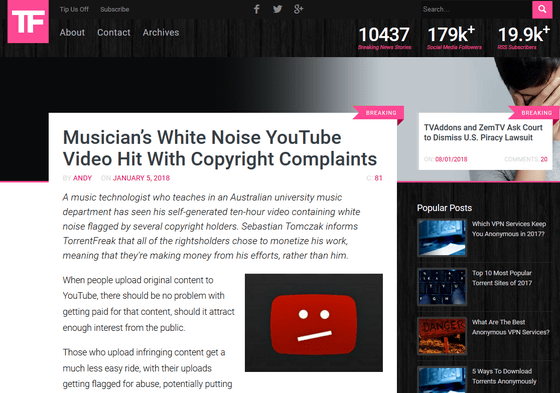This screenshot has width=560, height=393.
Task: Click the Tip Us Off link
Action: coord(74,9)
